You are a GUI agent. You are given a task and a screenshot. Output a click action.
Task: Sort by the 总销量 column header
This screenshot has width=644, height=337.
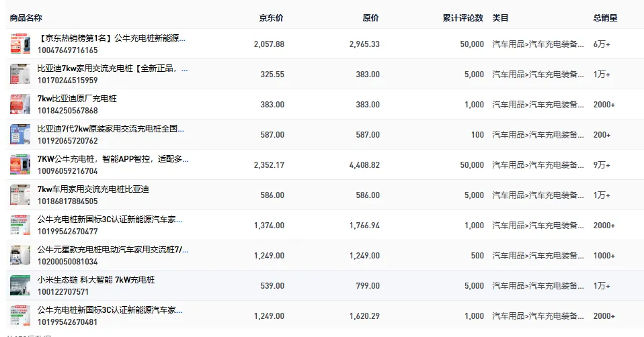pyautogui.click(x=606, y=18)
